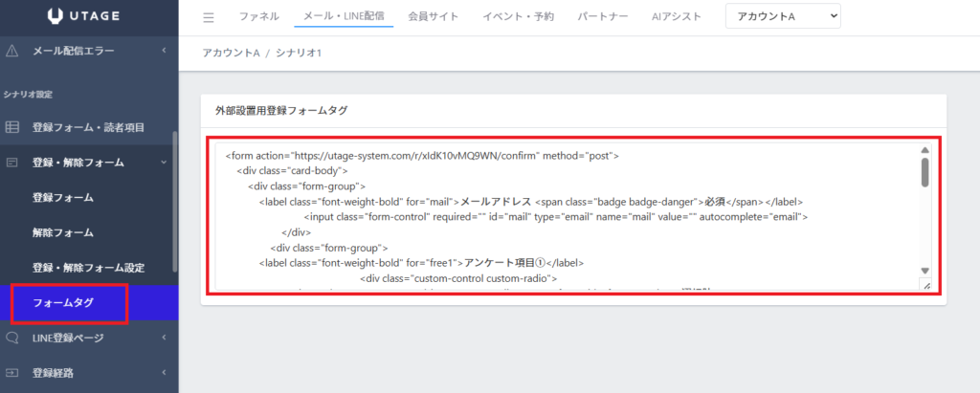Click the warning triangle icon for メール配信エラー

tap(12, 50)
